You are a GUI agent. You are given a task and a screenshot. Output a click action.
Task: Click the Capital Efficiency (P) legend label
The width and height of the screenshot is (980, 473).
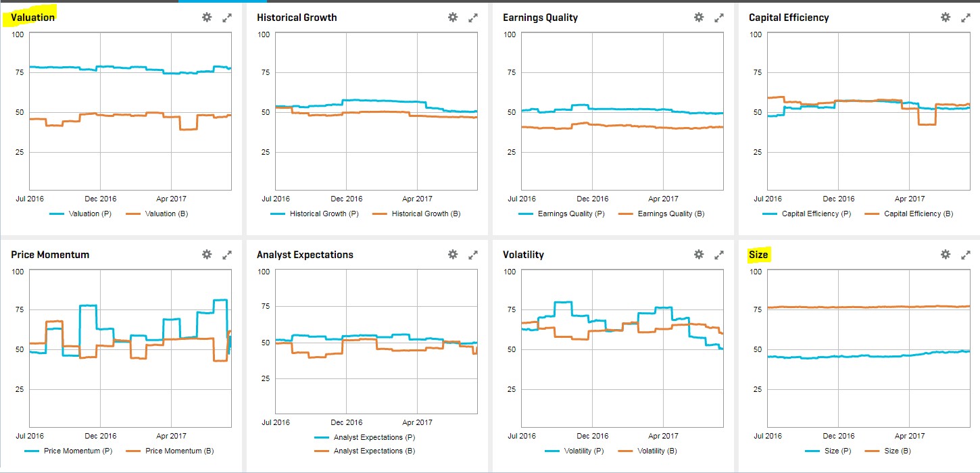[x=816, y=214]
